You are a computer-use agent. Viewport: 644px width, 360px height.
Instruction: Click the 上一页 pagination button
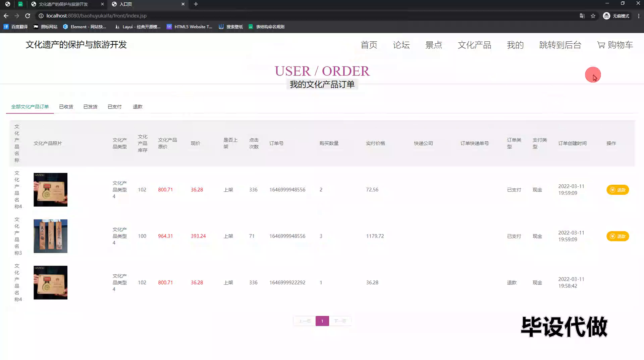[x=305, y=321]
